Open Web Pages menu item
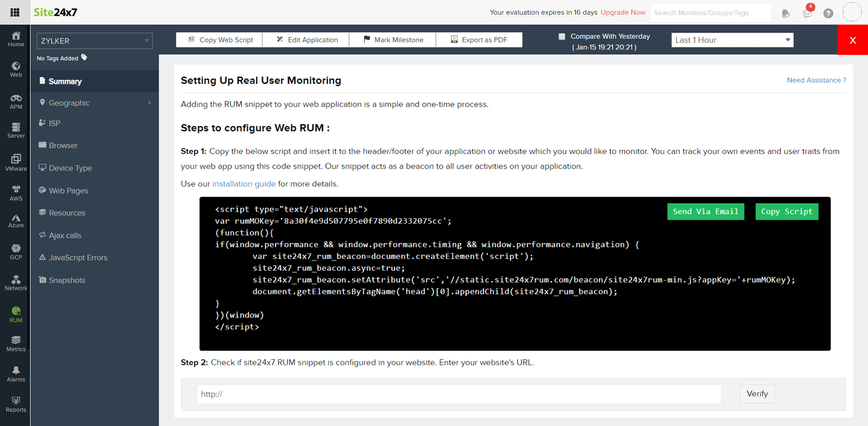The width and height of the screenshot is (868, 426). (68, 190)
